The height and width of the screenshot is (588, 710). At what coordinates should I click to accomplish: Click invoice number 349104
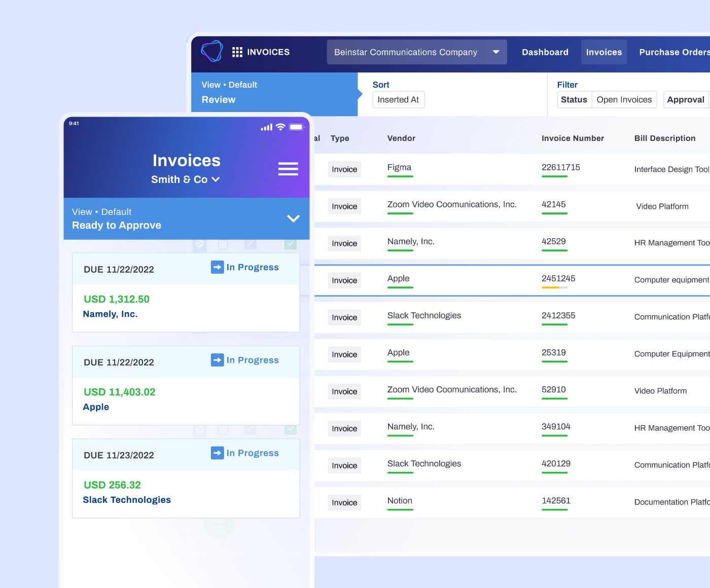coord(556,426)
